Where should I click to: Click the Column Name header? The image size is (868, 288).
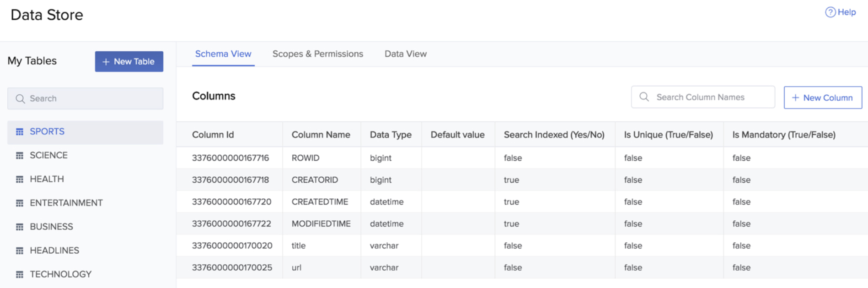pyautogui.click(x=321, y=135)
